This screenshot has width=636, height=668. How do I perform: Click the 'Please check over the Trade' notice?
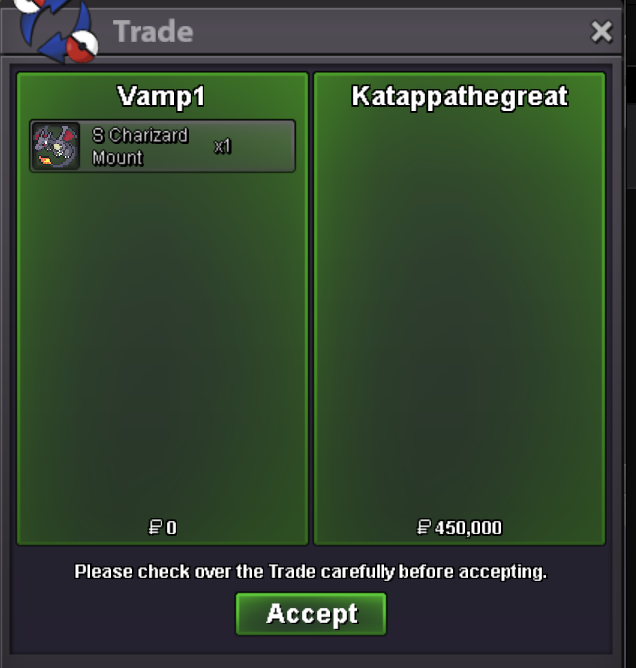311,572
